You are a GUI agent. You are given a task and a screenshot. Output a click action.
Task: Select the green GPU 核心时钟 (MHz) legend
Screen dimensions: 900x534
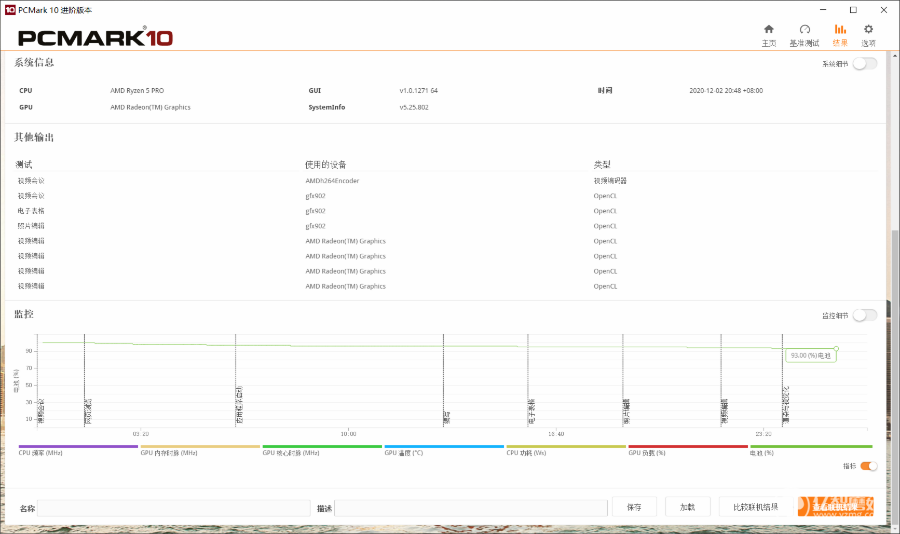(322, 450)
